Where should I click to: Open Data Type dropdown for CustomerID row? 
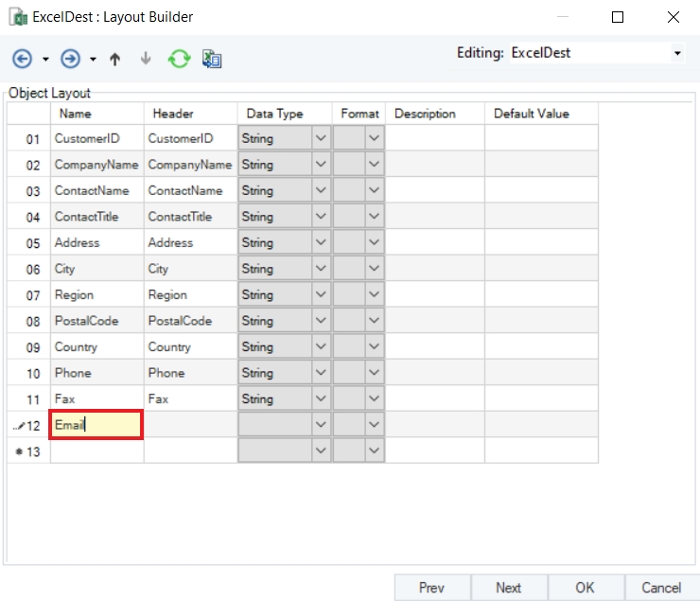coord(321,138)
